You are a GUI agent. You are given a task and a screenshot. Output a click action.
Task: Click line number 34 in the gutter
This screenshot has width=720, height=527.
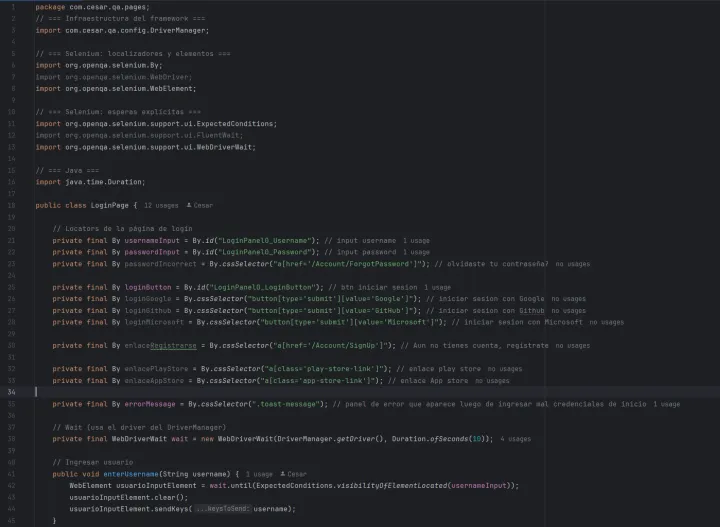11,392
